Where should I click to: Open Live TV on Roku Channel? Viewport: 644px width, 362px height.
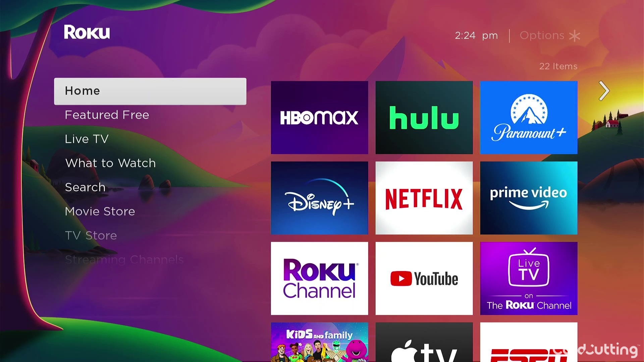pyautogui.click(x=529, y=279)
